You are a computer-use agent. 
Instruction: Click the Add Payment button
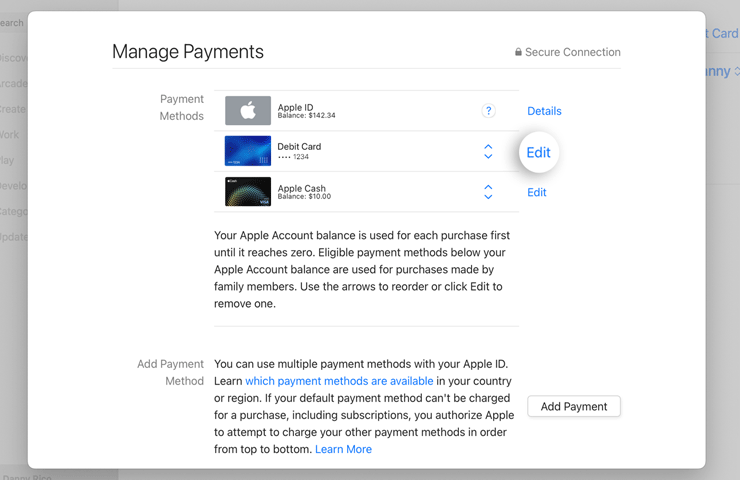[574, 406]
